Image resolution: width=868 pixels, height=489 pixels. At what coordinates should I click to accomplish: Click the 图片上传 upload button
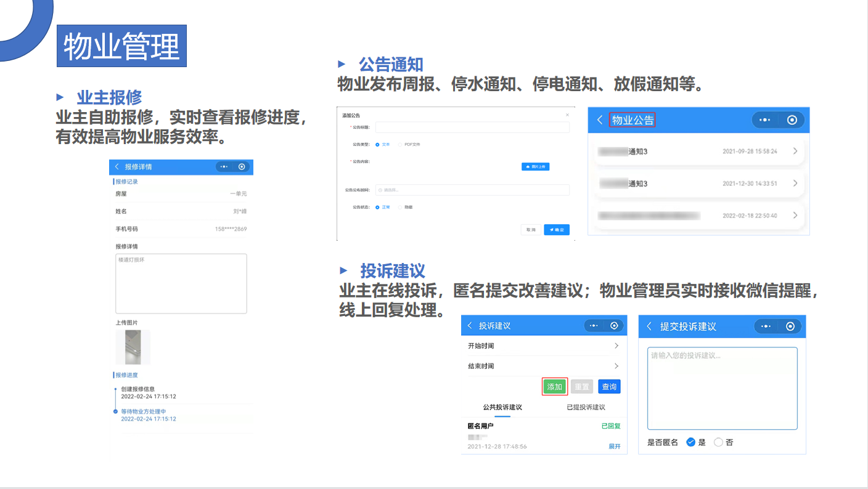[535, 167]
